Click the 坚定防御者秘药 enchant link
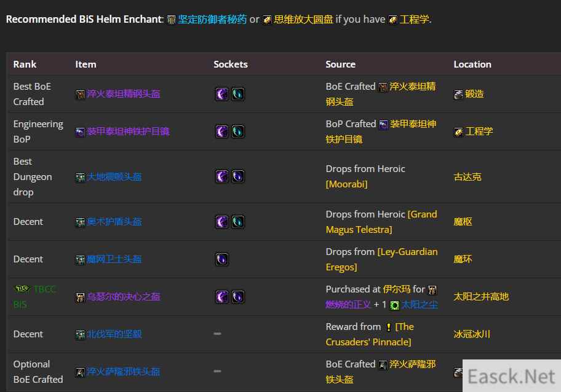Screen dimensions: 561x392 (x=212, y=19)
